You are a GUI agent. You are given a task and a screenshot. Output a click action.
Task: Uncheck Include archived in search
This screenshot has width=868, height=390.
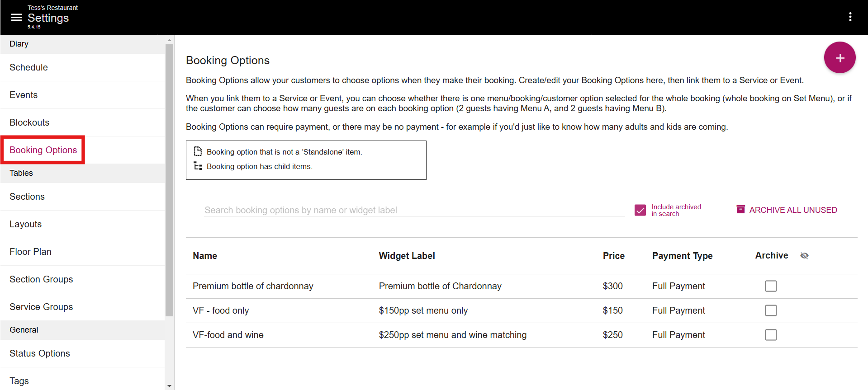640,210
